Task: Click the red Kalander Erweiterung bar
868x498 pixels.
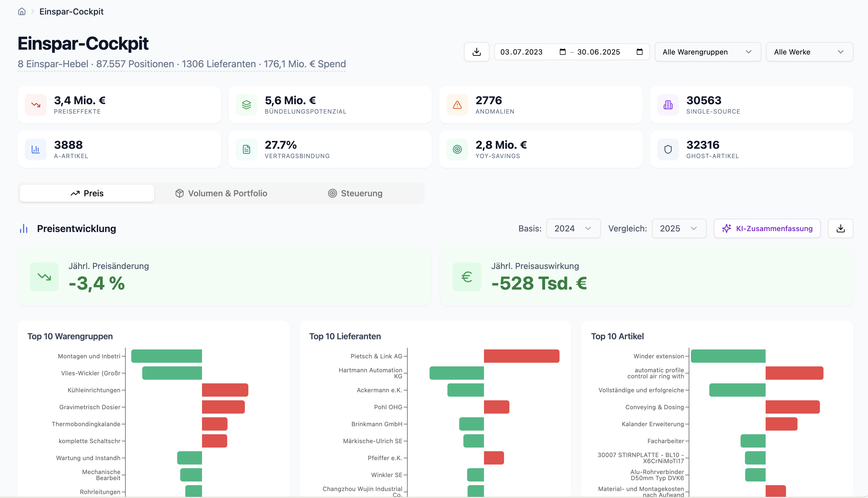Action: [x=781, y=424]
